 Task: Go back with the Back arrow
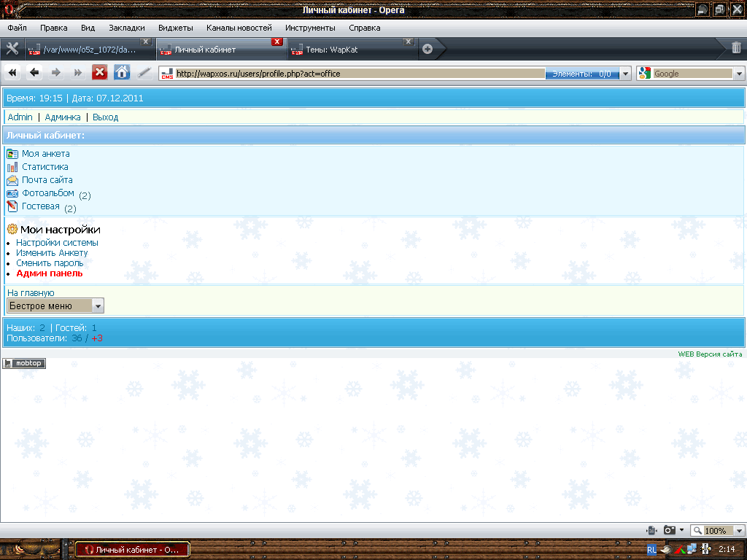point(34,73)
